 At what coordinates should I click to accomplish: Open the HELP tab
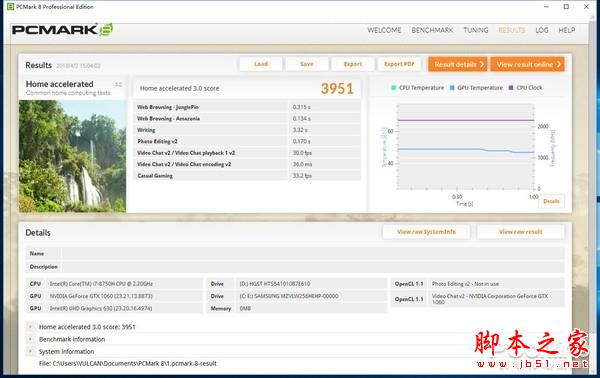point(567,30)
